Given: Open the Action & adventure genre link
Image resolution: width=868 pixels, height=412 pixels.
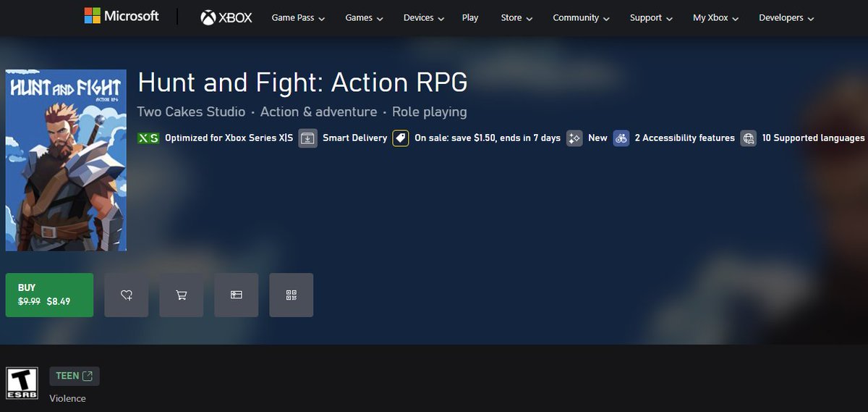Looking at the screenshot, I should coord(318,112).
